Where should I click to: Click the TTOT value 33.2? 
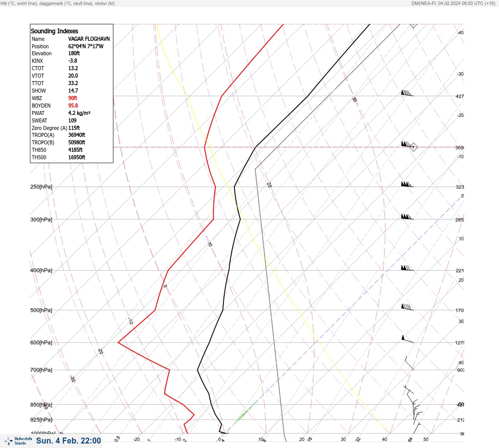[x=73, y=83]
